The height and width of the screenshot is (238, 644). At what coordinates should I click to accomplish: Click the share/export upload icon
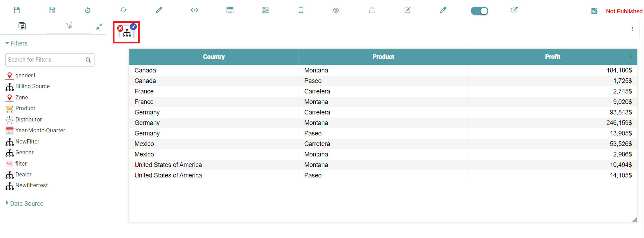(372, 10)
